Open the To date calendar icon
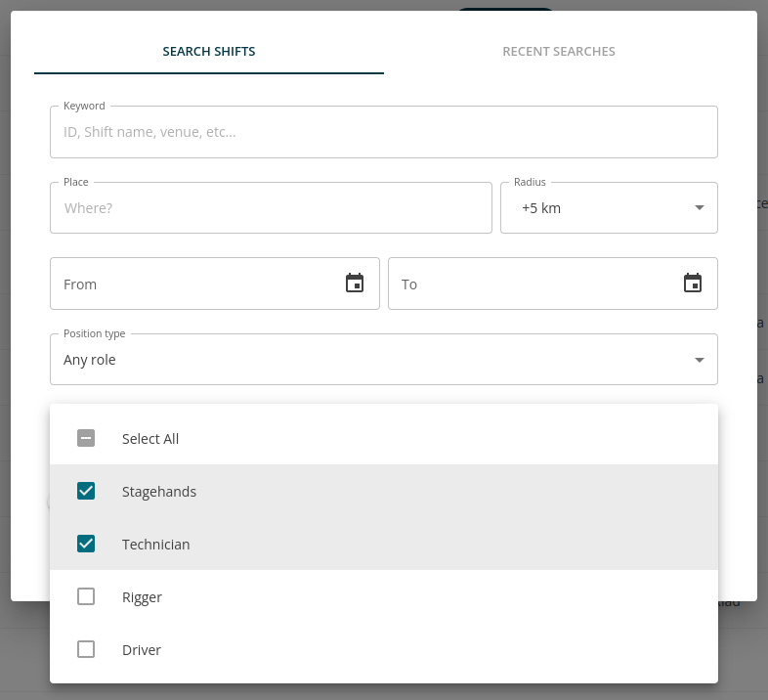The image size is (768, 700). 693,284
